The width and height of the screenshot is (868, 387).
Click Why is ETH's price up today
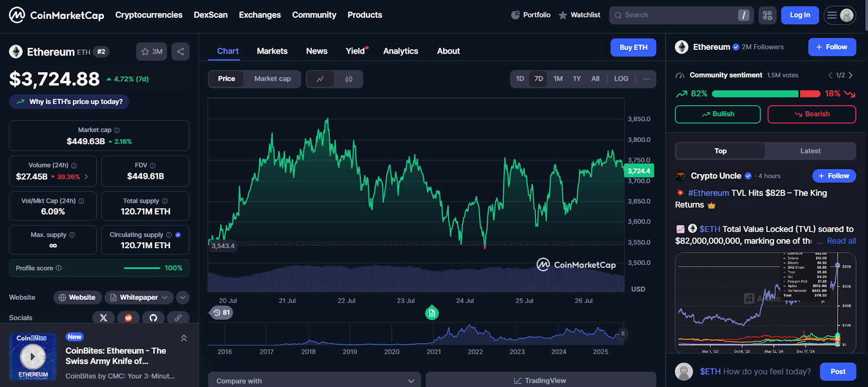(x=69, y=102)
